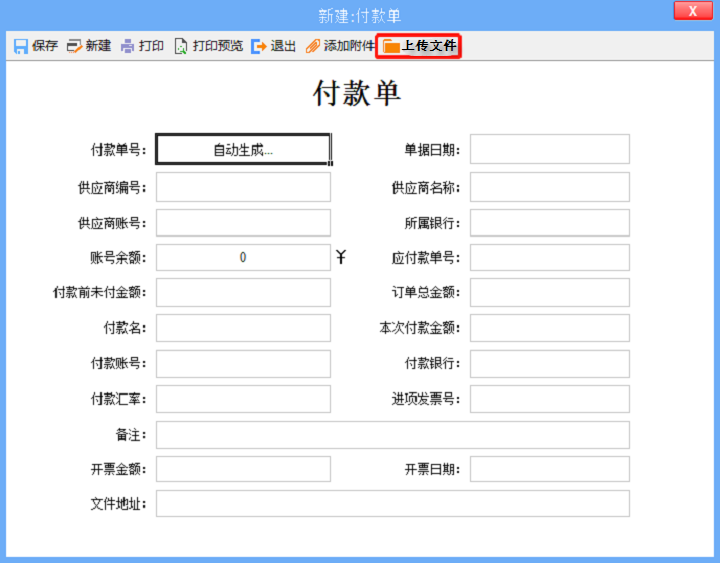
Task: Focus the 订单总金额 input field
Action: (x=550, y=292)
